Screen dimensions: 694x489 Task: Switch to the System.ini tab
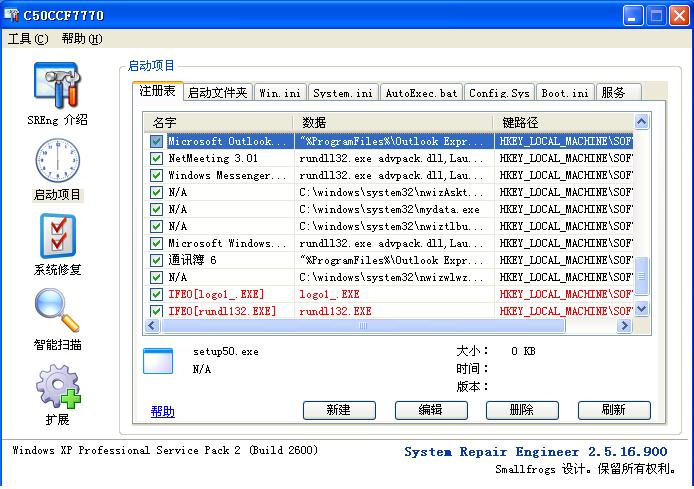pos(343,92)
